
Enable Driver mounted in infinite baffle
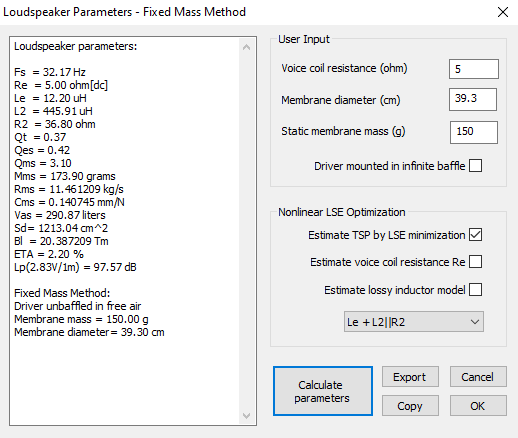coord(475,166)
